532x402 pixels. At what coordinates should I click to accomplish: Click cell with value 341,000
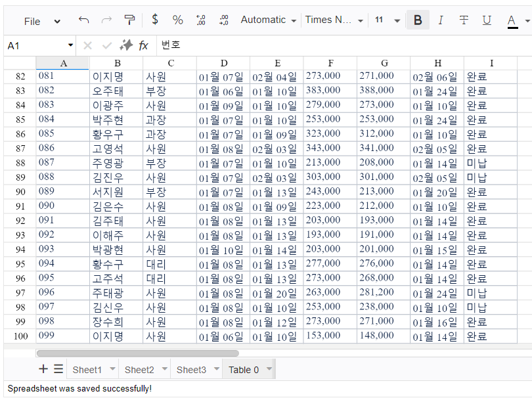point(384,148)
